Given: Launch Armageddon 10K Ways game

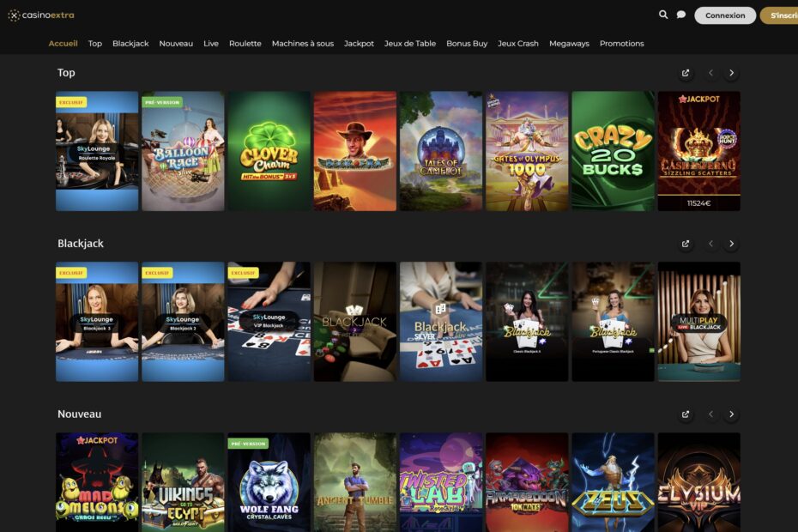Looking at the screenshot, I should click(527, 482).
